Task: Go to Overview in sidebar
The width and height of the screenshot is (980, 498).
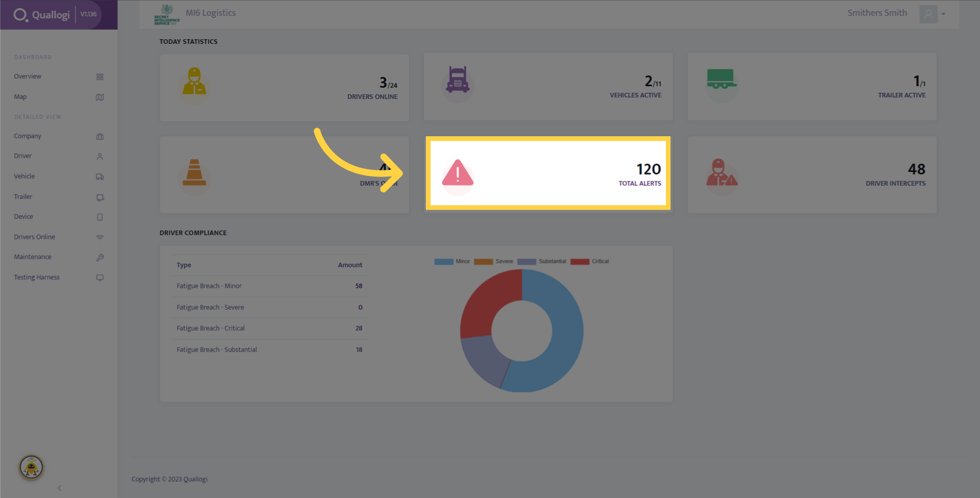Action: pyautogui.click(x=28, y=77)
